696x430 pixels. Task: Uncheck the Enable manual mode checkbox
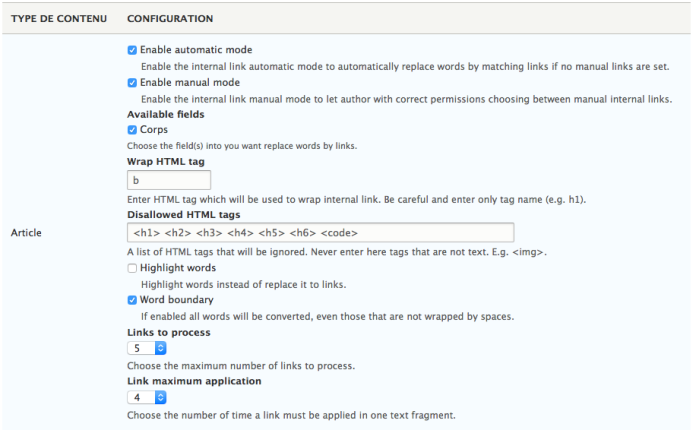[x=132, y=82]
